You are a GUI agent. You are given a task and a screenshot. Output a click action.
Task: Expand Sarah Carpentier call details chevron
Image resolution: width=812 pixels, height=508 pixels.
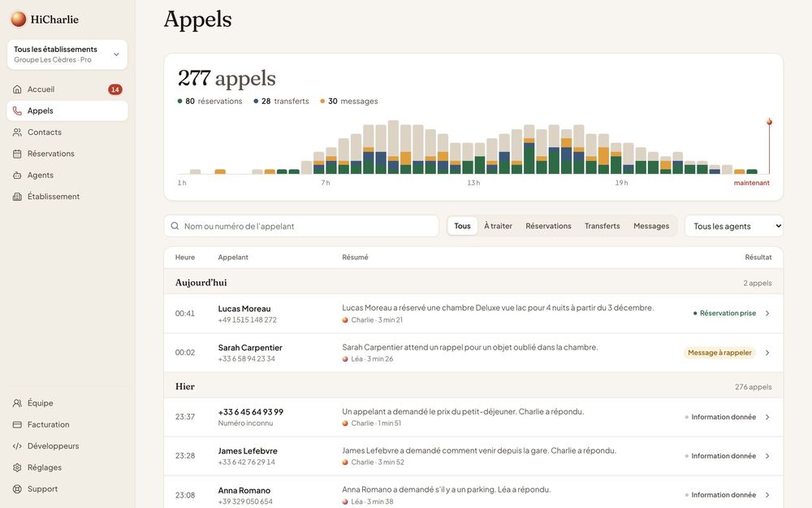[x=767, y=353]
